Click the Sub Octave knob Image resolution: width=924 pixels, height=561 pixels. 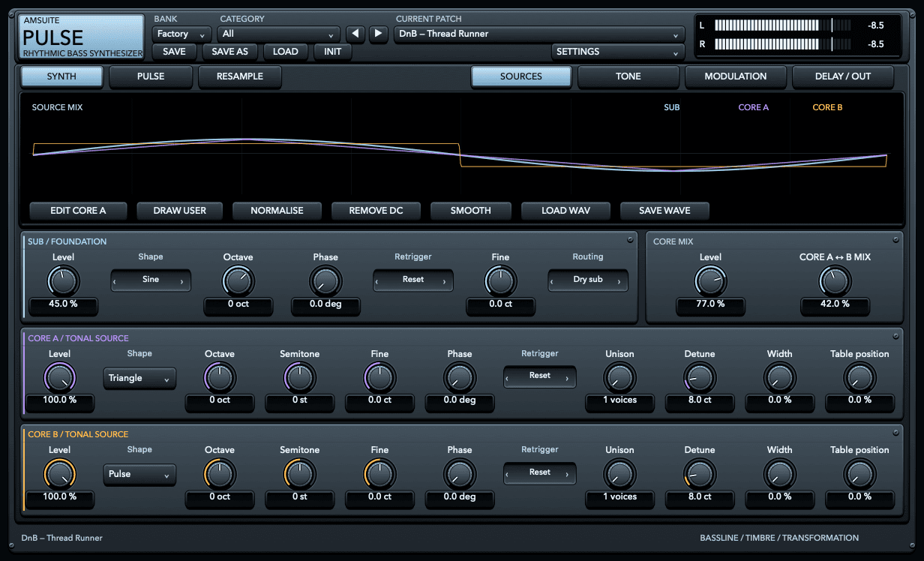238,281
